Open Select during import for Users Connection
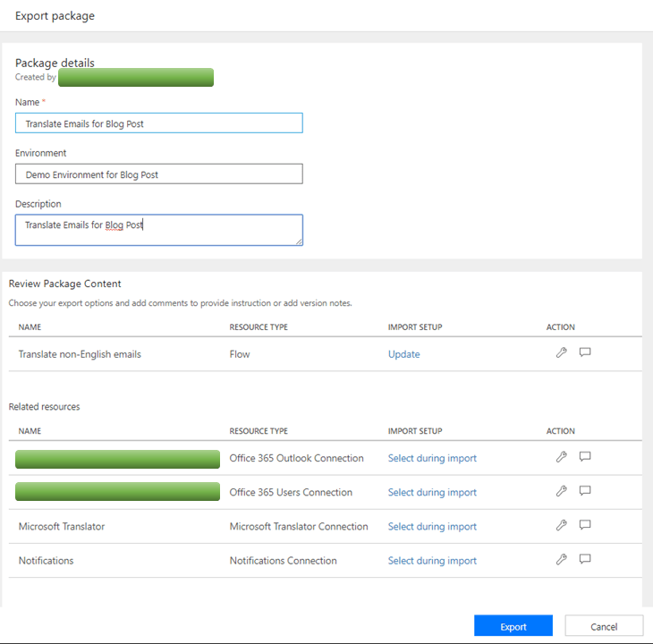The width and height of the screenshot is (653, 644). (432, 492)
